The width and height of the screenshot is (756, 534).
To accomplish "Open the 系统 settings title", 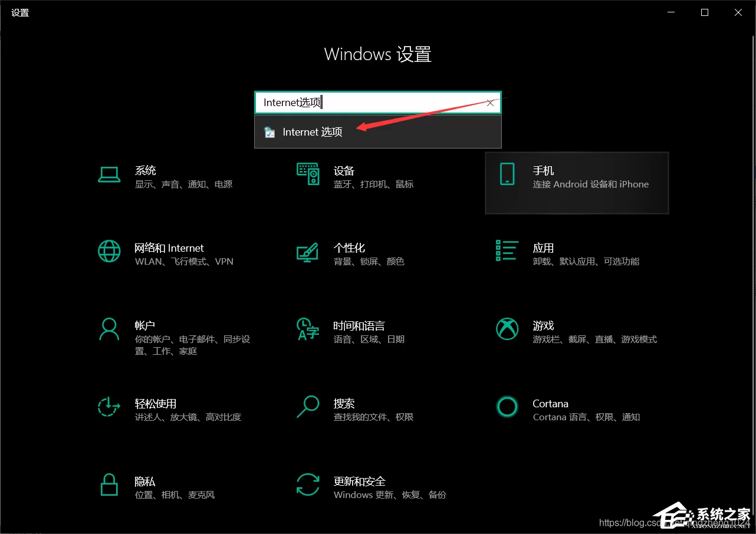I will coord(146,171).
